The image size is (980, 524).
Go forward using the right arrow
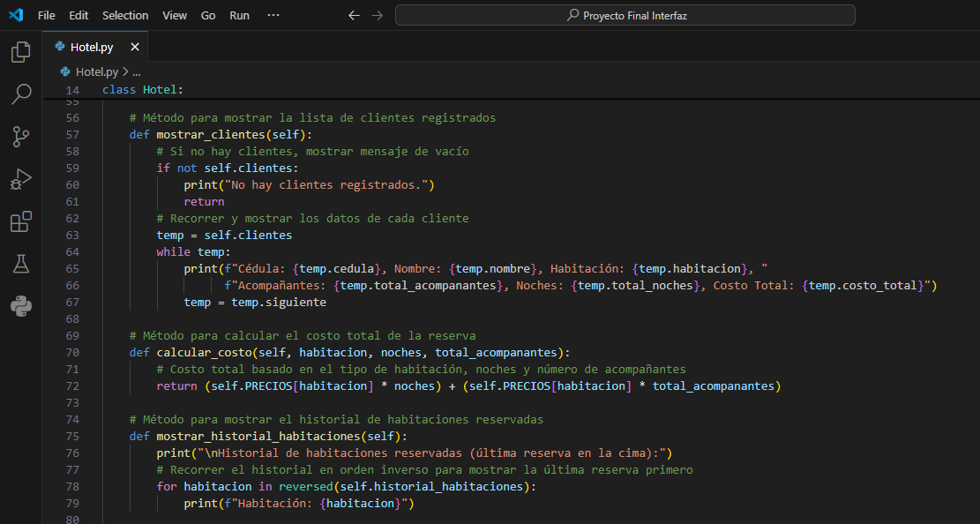[x=377, y=15]
